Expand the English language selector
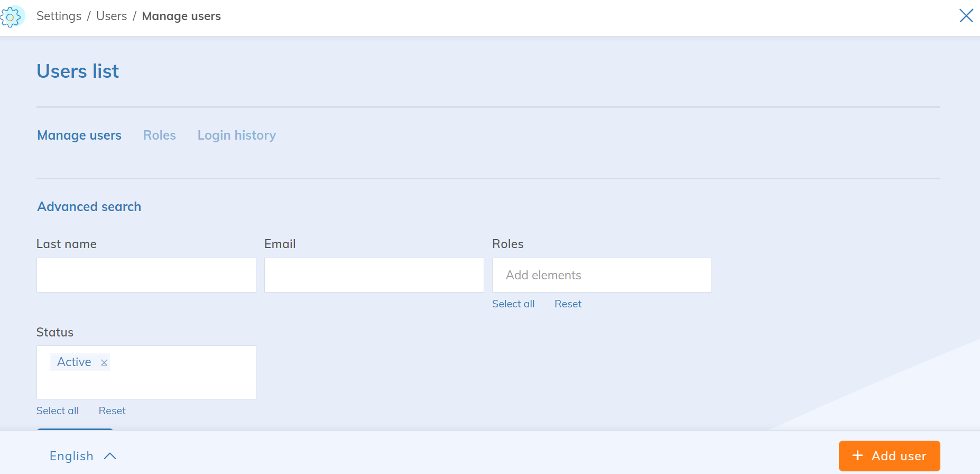 (x=82, y=456)
